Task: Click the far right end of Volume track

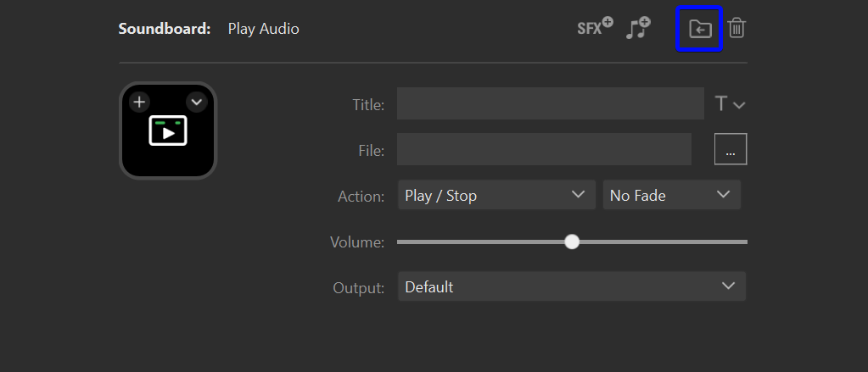Action: click(745, 242)
